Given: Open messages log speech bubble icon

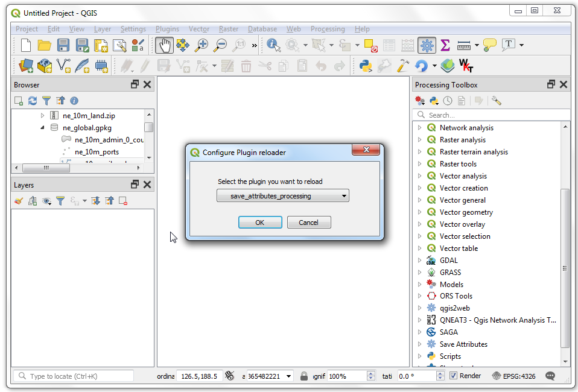Looking at the screenshot, I should (x=550, y=376).
